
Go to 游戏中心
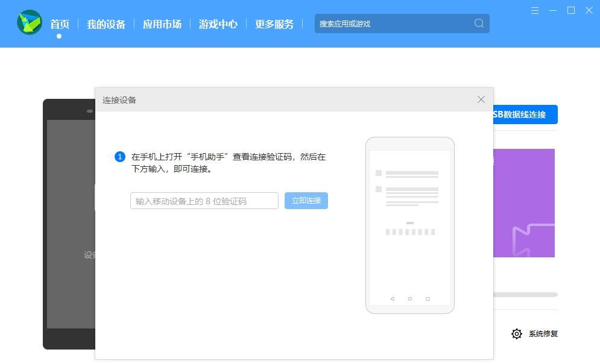[x=218, y=24]
